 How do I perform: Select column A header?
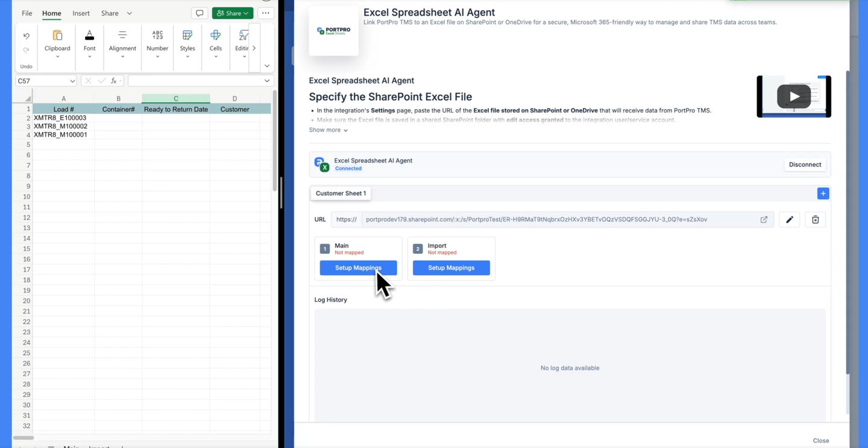(x=63, y=98)
